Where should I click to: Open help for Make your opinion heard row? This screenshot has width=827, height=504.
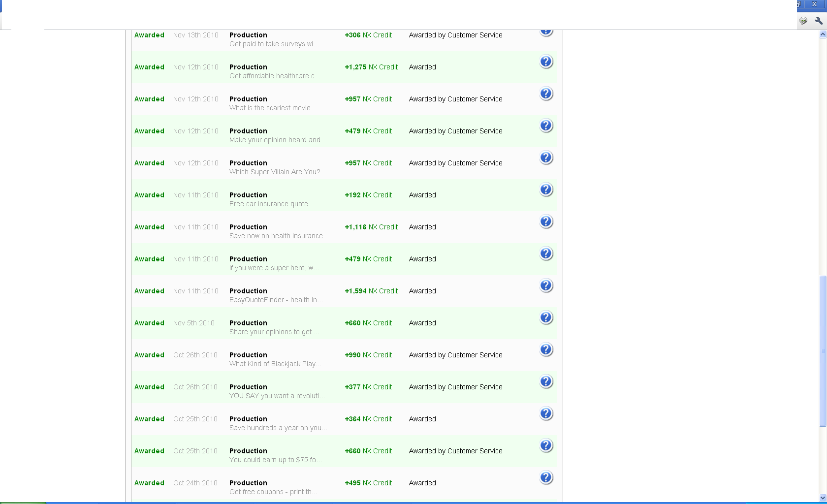[546, 126]
